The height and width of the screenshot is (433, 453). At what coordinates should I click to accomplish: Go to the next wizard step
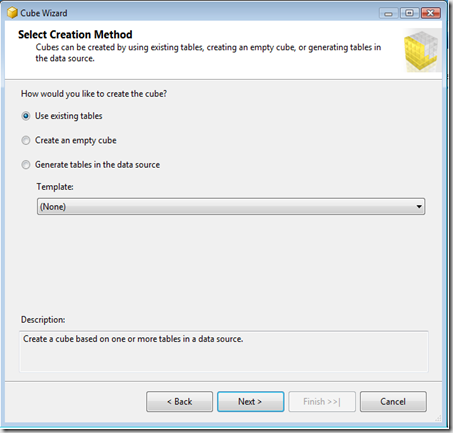click(x=250, y=402)
